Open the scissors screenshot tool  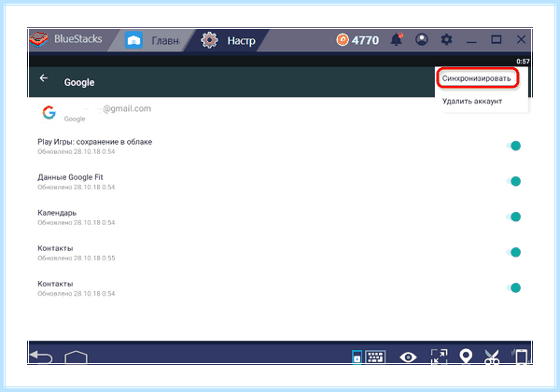492,357
